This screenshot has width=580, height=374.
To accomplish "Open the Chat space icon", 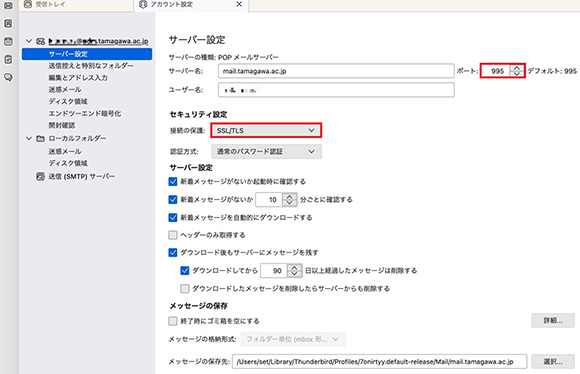I will [8, 77].
